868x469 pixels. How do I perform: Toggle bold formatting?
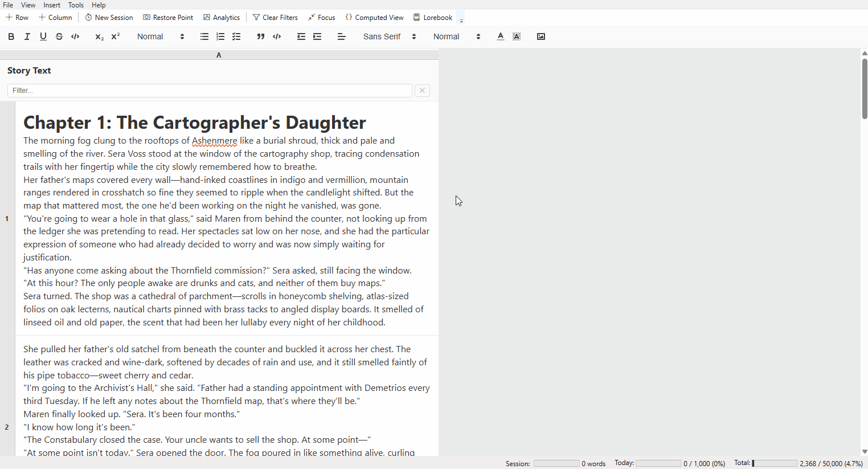(11, 36)
